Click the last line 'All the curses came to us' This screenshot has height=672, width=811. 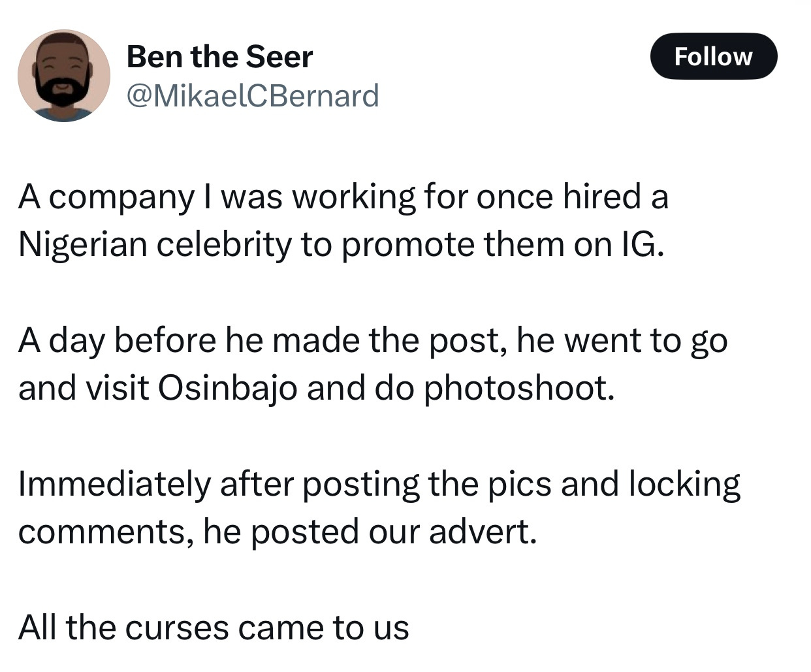tap(214, 628)
